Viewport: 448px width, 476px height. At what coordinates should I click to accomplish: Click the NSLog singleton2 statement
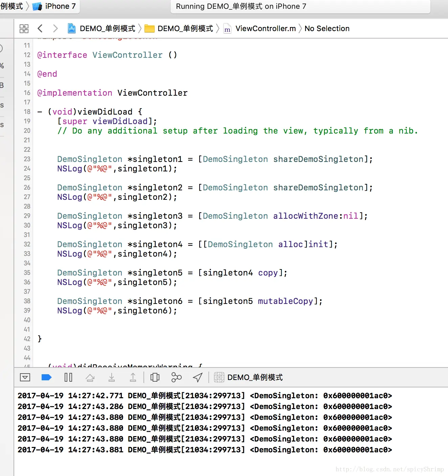click(x=117, y=197)
